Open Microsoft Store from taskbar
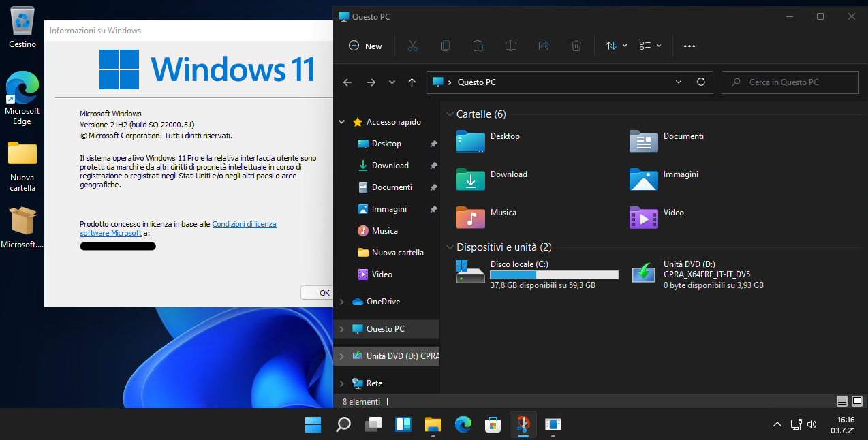This screenshot has width=868, height=440. coord(493,424)
